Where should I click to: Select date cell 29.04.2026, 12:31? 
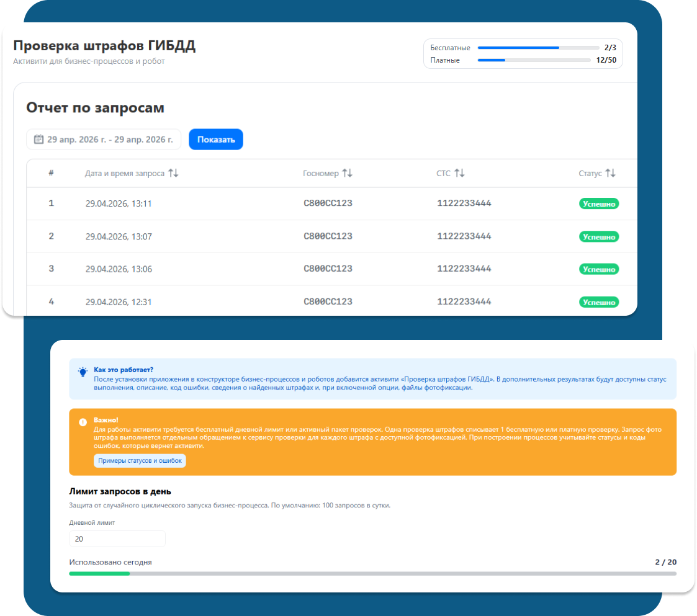[x=119, y=301]
